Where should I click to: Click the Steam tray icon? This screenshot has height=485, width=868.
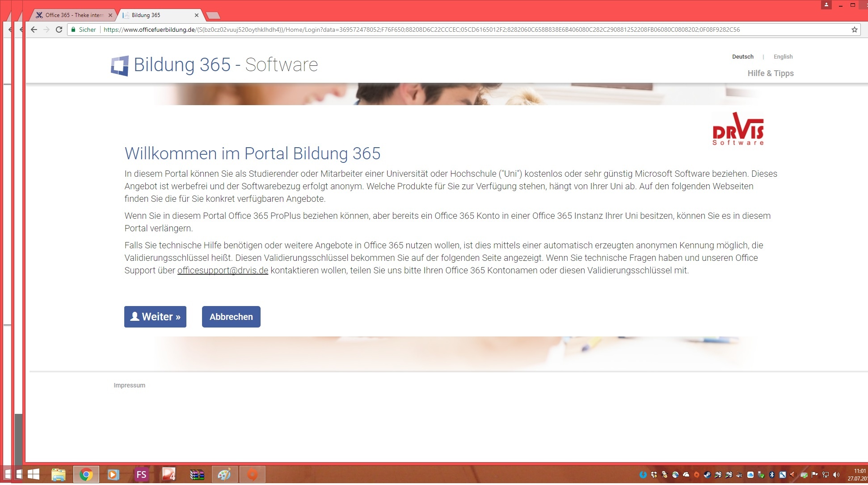point(707,475)
